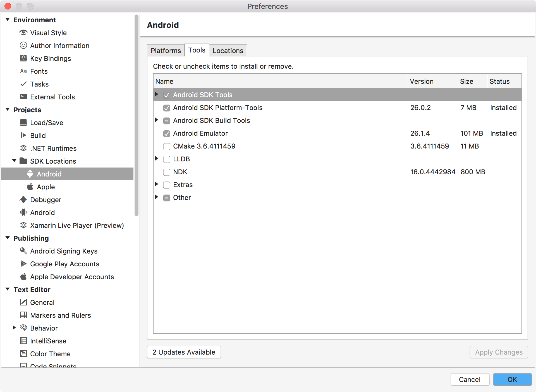The width and height of the screenshot is (536, 392).
Task: Click the Google Play Accounts icon
Action: [23, 264]
